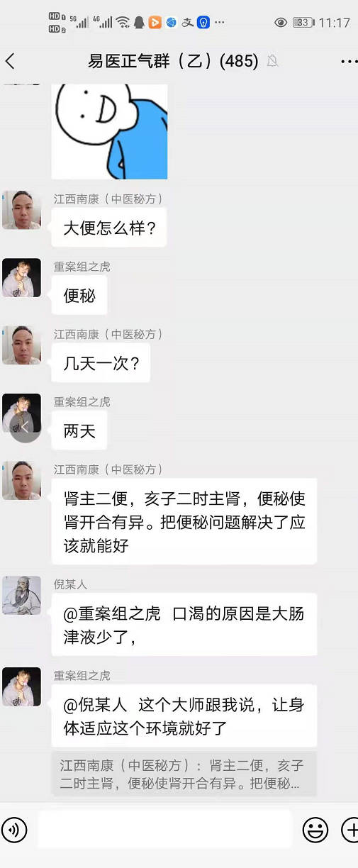Viewport: 358px width, 868px height.
Task: Open the three-dot chat options menu
Action: 349,62
